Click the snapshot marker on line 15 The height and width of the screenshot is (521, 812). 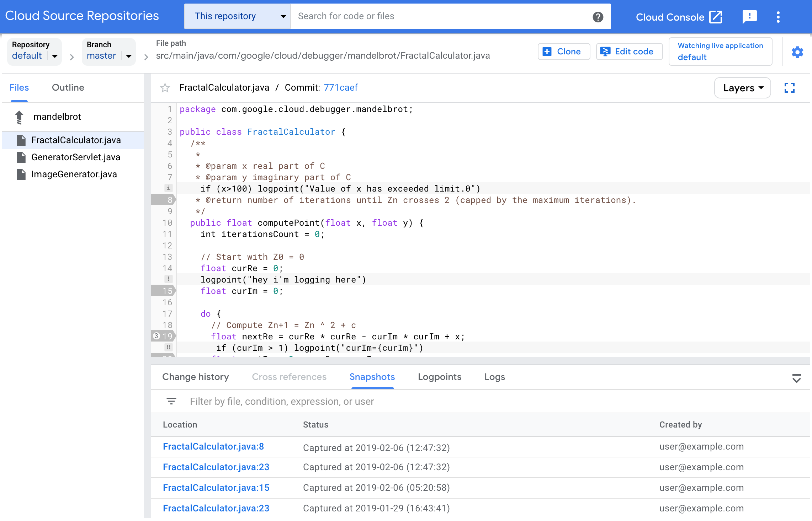tap(164, 291)
